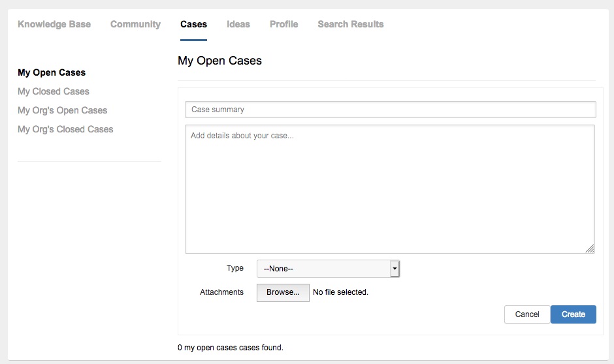614x364 pixels.
Task: Expand the Type dropdown
Action: (x=328, y=269)
